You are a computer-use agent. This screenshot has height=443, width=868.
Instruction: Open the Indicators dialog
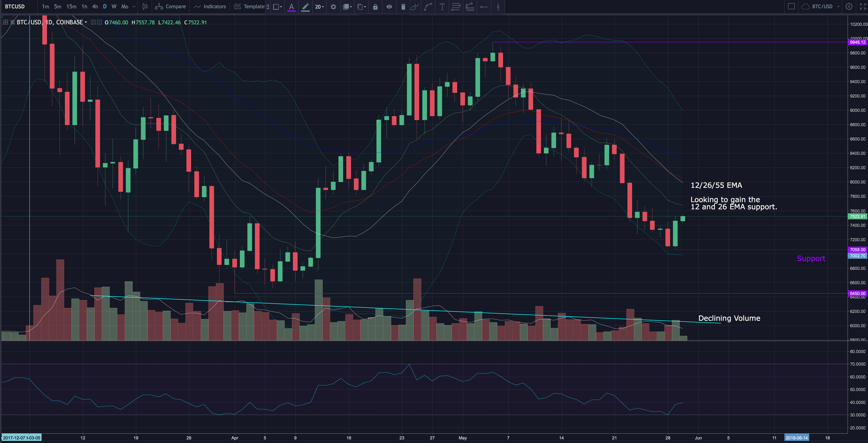coord(210,6)
